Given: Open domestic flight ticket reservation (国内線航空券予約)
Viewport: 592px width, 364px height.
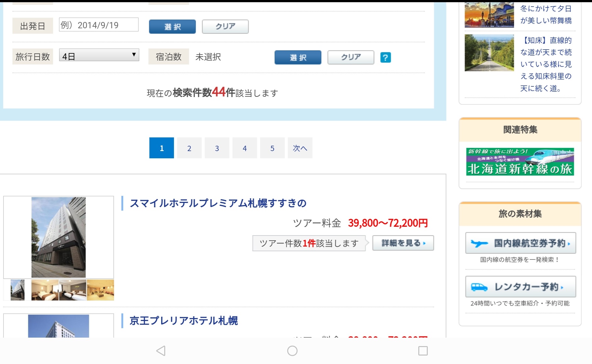Looking at the screenshot, I should coord(520,243).
